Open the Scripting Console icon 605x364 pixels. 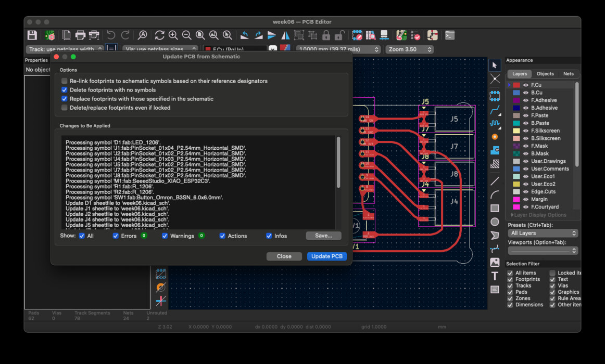(450, 35)
